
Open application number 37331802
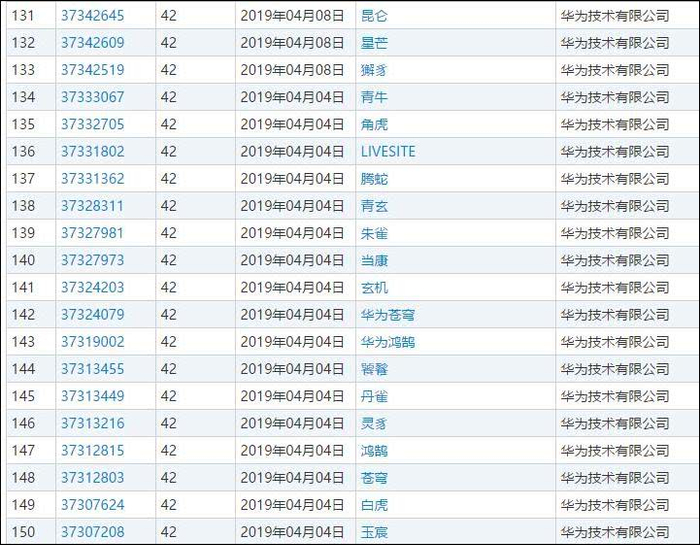point(92,152)
